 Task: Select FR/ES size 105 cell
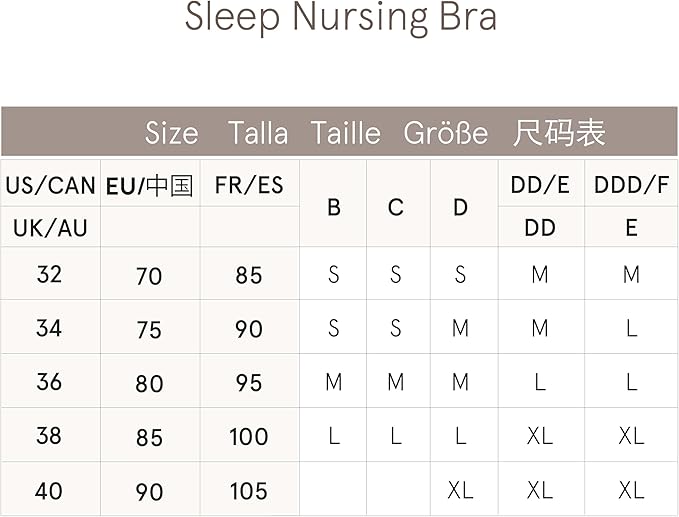(249, 491)
